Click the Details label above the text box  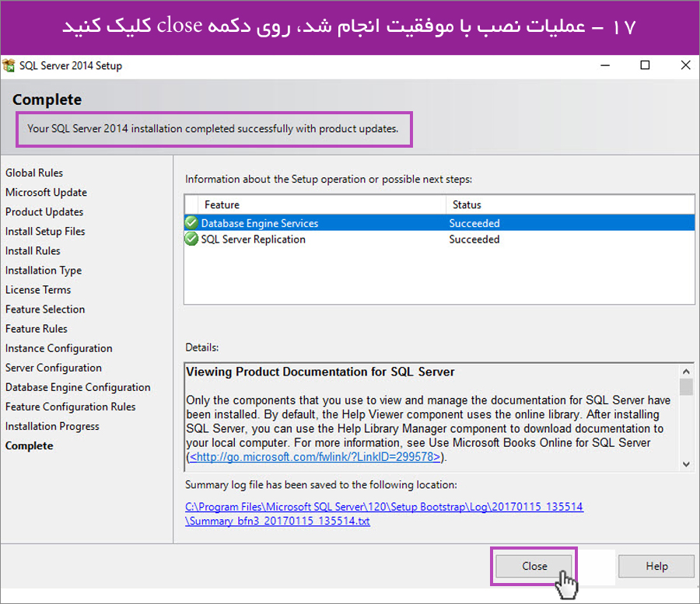tap(201, 347)
